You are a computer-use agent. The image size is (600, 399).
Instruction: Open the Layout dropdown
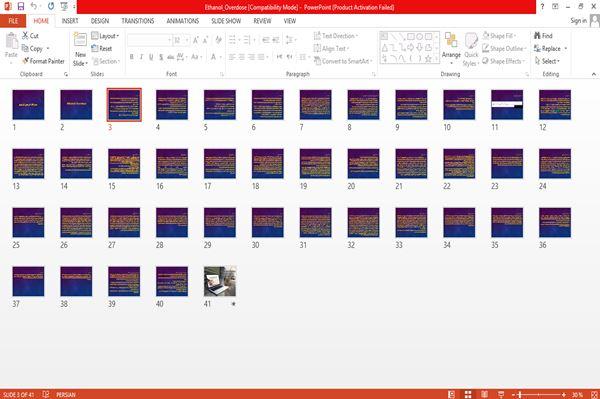coord(105,36)
